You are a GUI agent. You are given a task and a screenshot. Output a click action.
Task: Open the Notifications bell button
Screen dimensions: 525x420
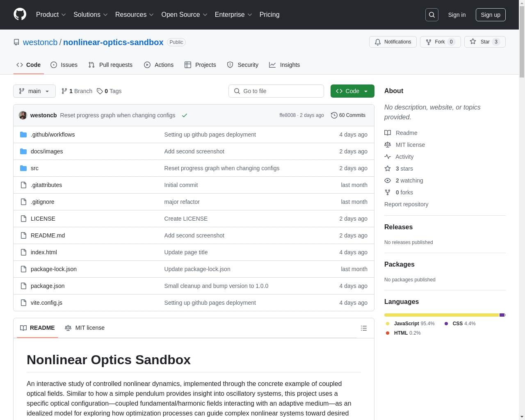(393, 42)
